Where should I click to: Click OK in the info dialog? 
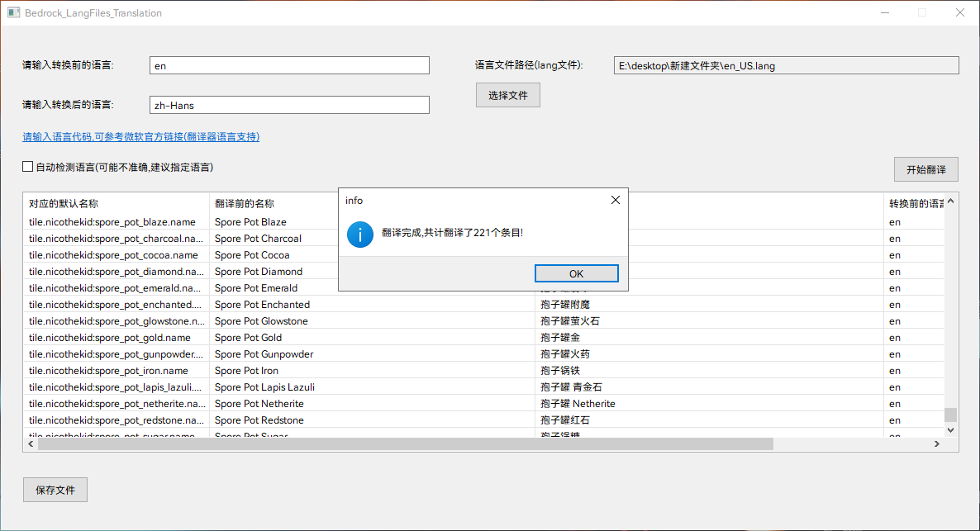click(576, 273)
